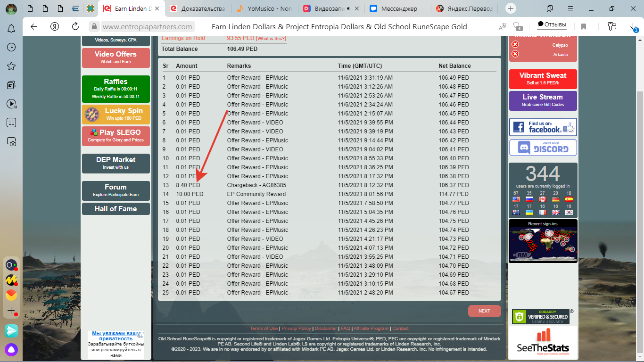The height and width of the screenshot is (362, 644).
Task: Click the GoDaddy Verified & Secured seal
Action: [x=541, y=317]
